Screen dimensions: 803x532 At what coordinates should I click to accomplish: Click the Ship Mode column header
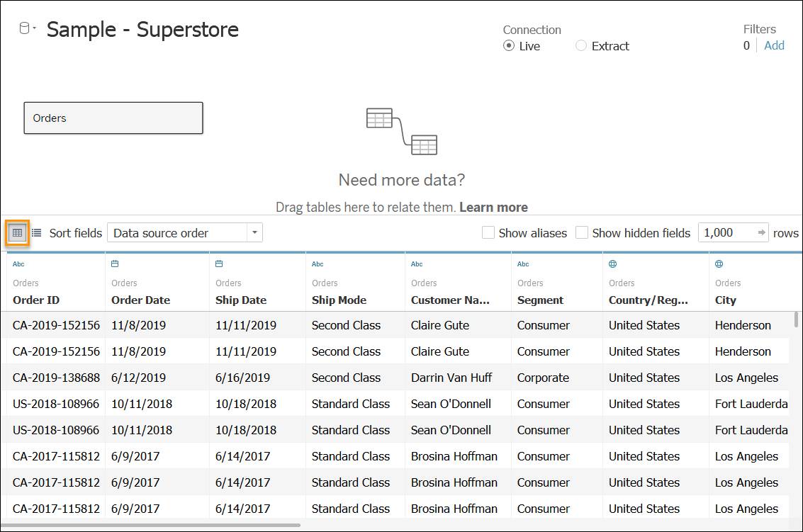339,300
